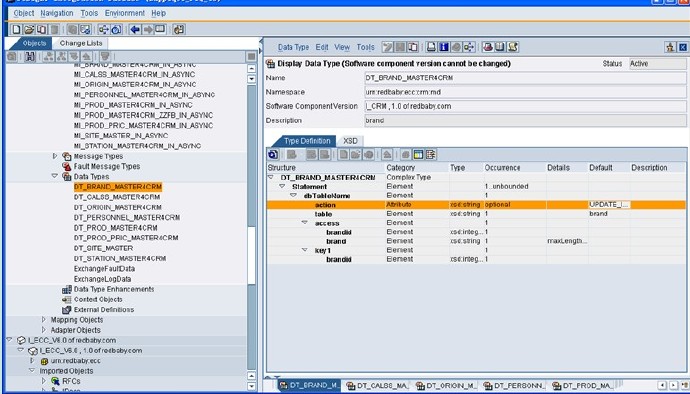Expand the Adapter Objects node
The width and height of the screenshot is (690, 394).
(x=43, y=329)
